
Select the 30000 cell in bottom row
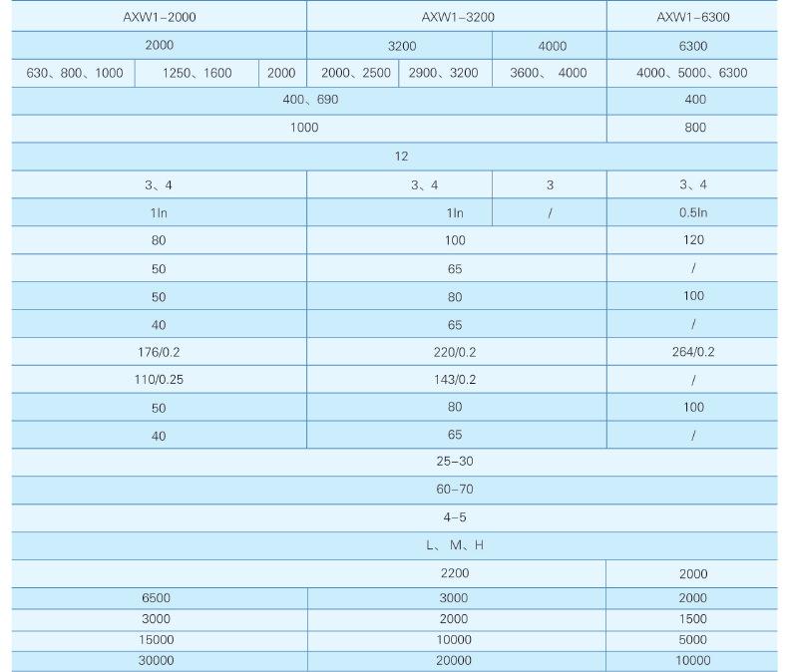160,661
